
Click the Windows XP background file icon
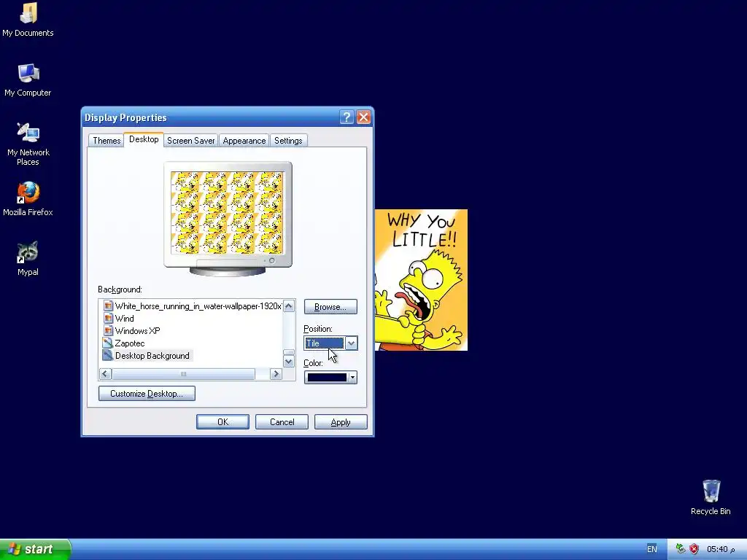point(108,331)
